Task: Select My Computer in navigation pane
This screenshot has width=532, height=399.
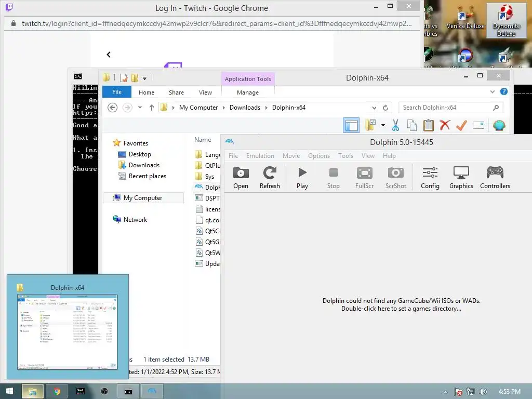Action: click(142, 198)
